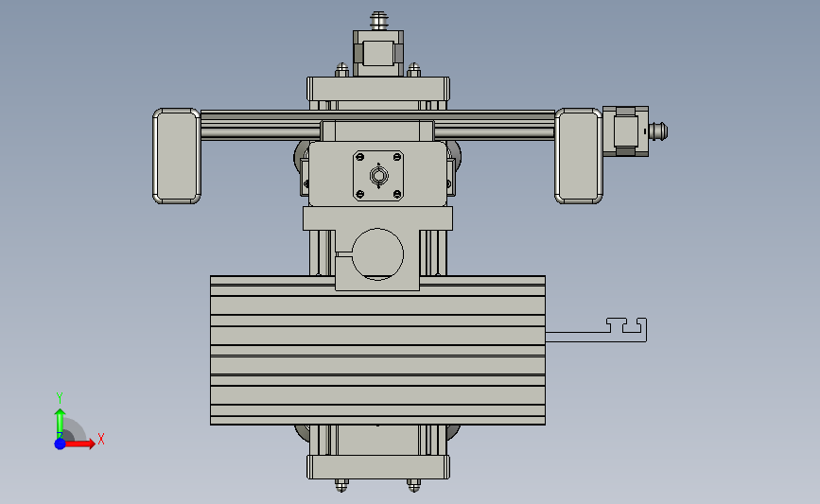Select the left rounded end block of the rail

pos(177,156)
